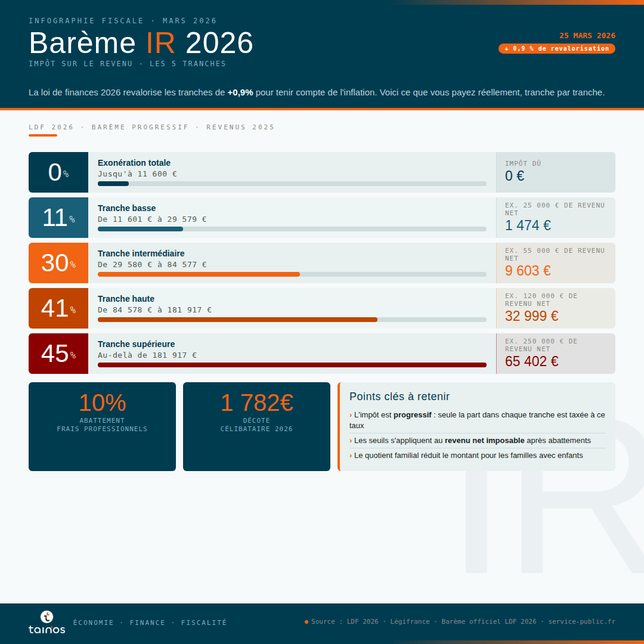This screenshot has width=644, height=644.
Task: Click the Tranche supérieure progress bar
Action: point(292,365)
